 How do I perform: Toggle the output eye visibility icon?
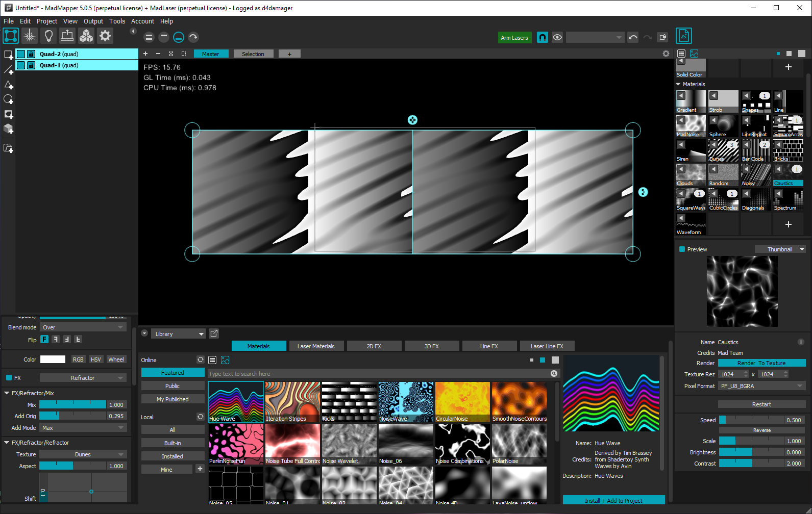(x=557, y=37)
